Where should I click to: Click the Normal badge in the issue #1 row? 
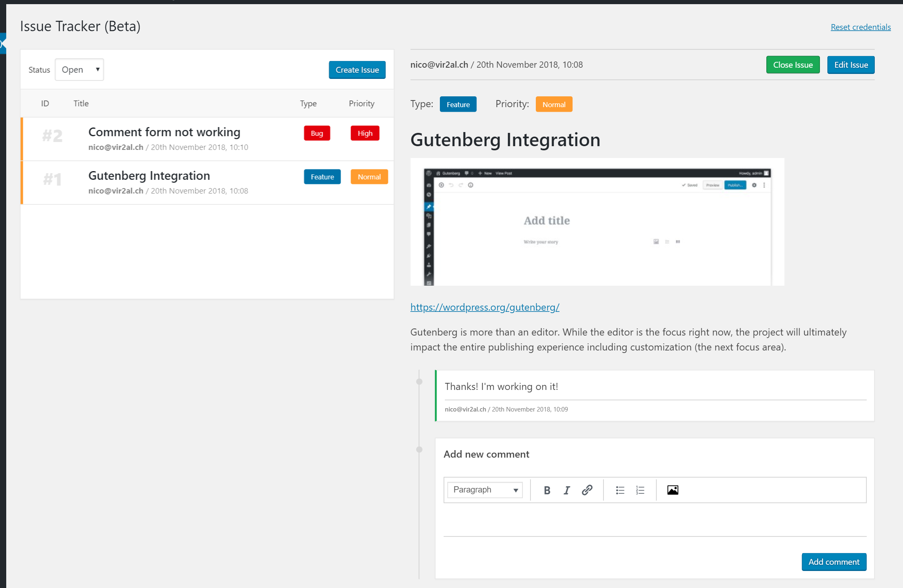[369, 177]
